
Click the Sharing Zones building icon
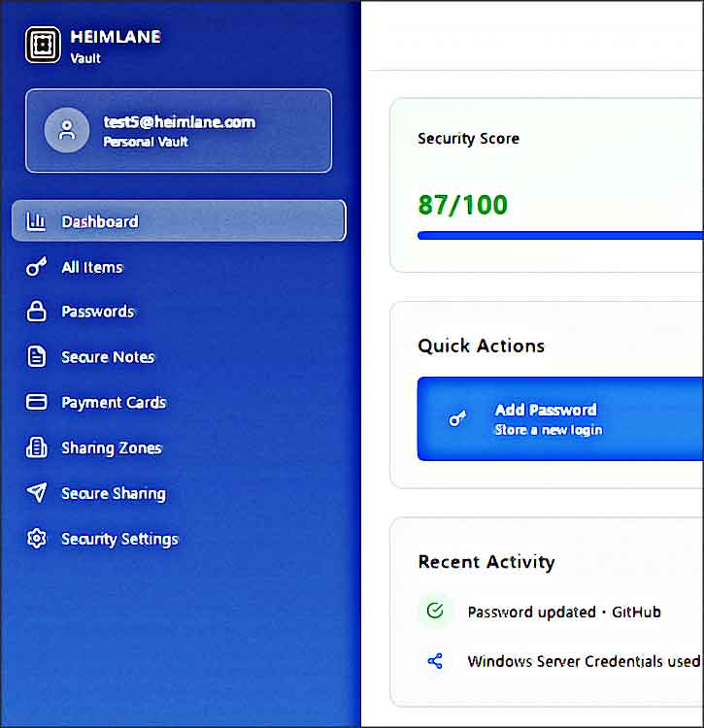36,447
